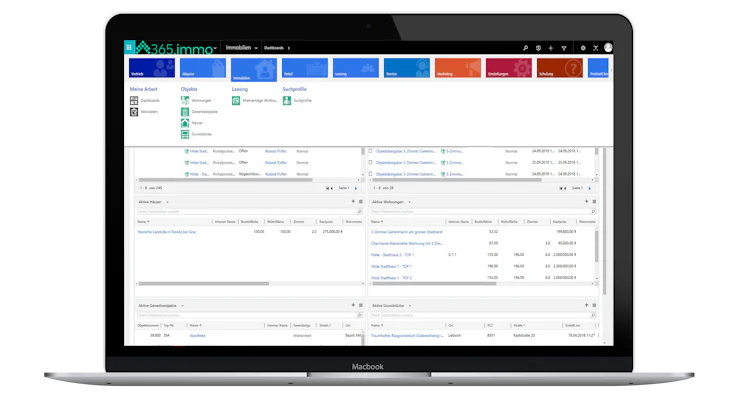Open Wohnungen under Objekte

tap(196, 100)
